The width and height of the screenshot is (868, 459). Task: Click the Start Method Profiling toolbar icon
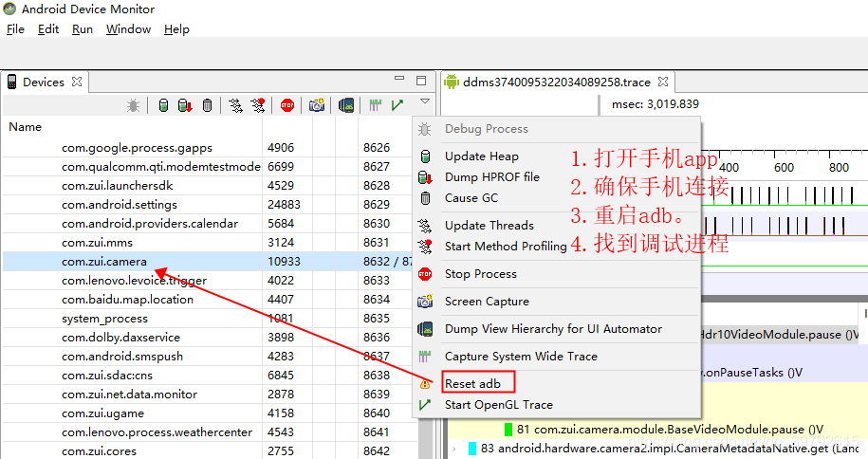(258, 105)
